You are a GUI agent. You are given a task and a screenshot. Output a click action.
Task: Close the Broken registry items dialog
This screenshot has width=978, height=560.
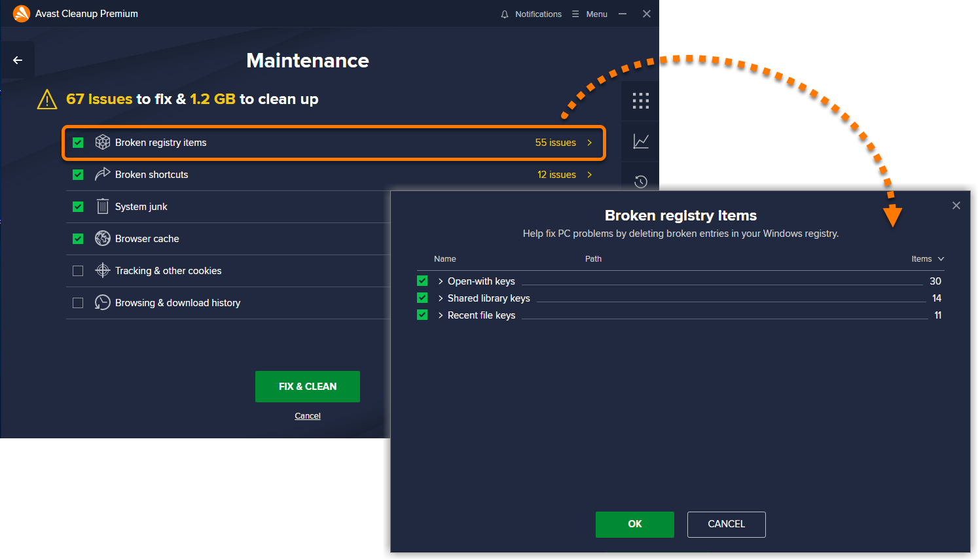point(956,205)
